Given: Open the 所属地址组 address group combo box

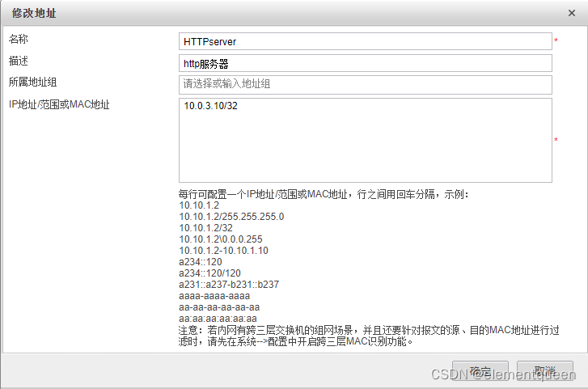Looking at the screenshot, I should (x=366, y=85).
